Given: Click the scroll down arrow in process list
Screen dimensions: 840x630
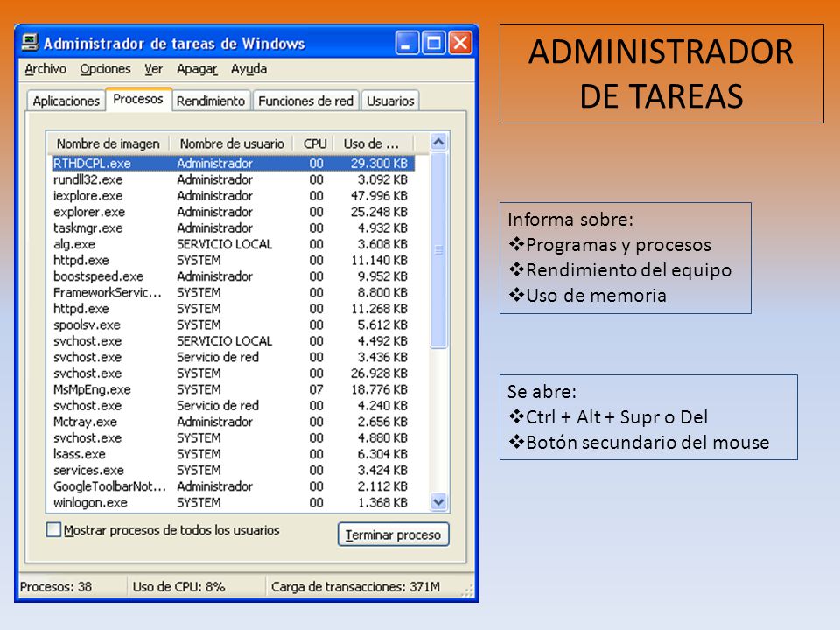Looking at the screenshot, I should tap(438, 502).
